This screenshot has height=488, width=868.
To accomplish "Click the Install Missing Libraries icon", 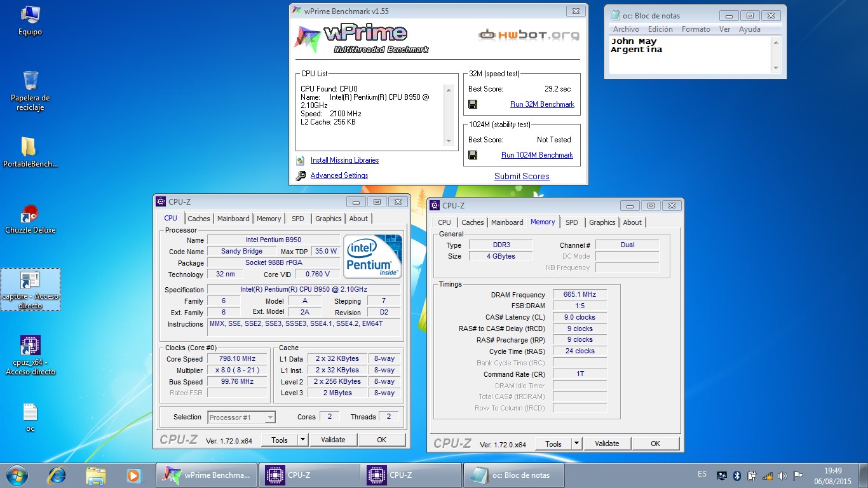I will point(301,161).
